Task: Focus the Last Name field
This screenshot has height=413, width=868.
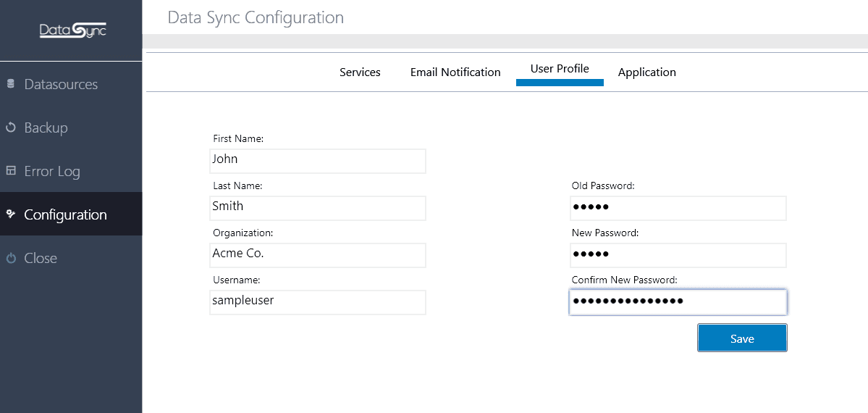Action: point(318,208)
